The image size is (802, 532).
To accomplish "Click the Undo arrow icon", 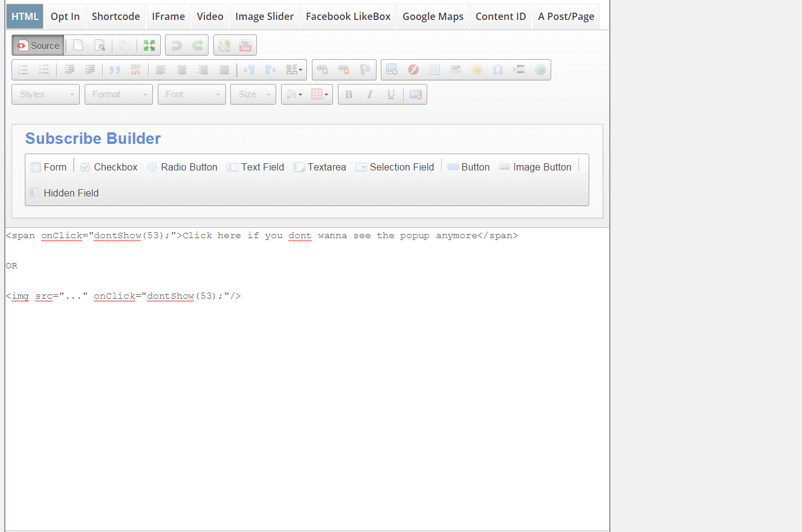I will coord(176,45).
